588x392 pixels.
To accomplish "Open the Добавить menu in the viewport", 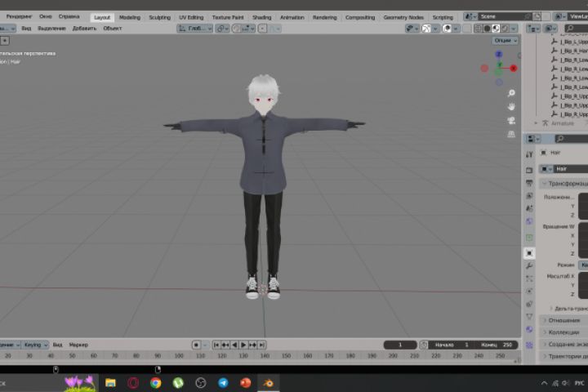I will [x=84, y=29].
